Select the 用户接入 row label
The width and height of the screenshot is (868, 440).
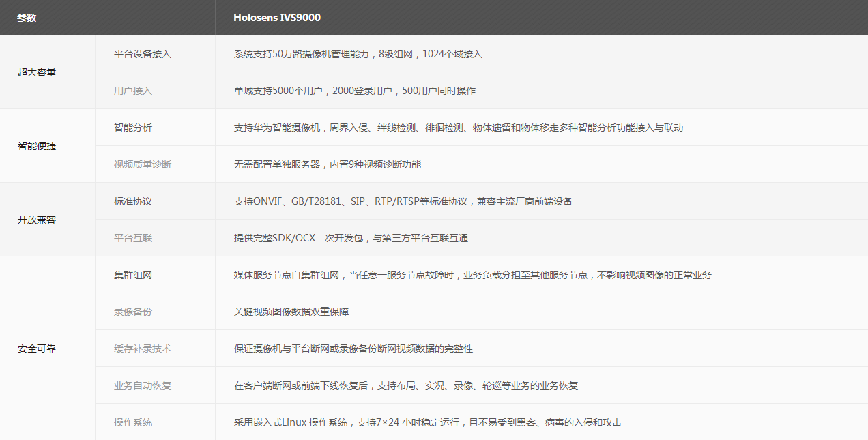[133, 91]
